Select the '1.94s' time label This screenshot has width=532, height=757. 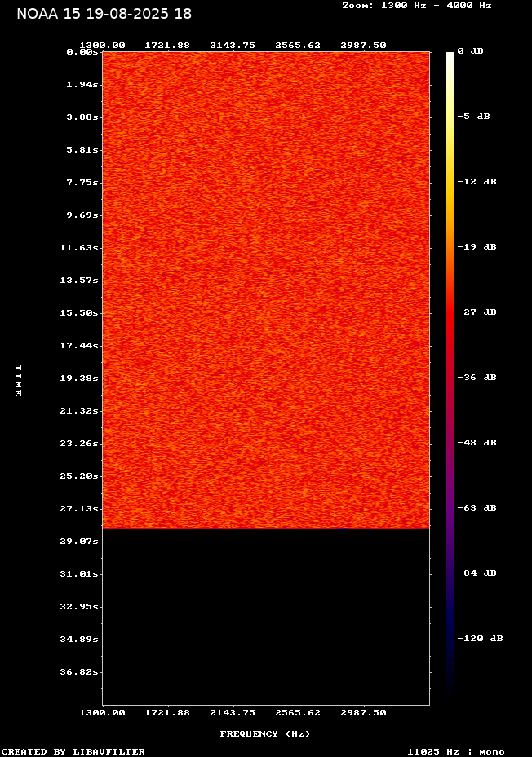pos(82,85)
